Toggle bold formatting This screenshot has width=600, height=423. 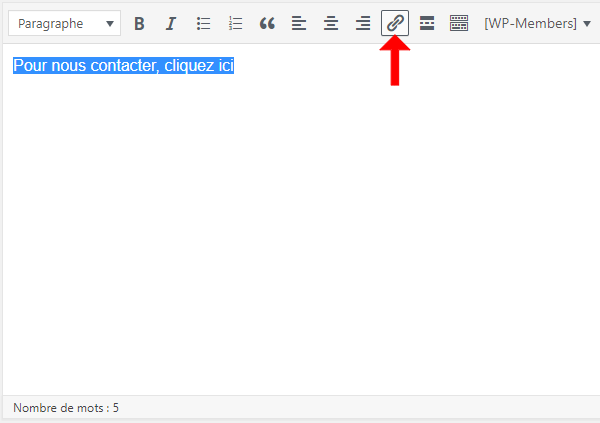pyautogui.click(x=139, y=23)
